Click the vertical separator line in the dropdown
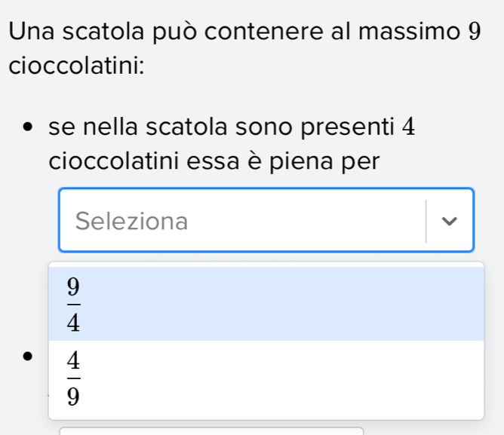Viewport: 504px width, 435px height. point(426,221)
